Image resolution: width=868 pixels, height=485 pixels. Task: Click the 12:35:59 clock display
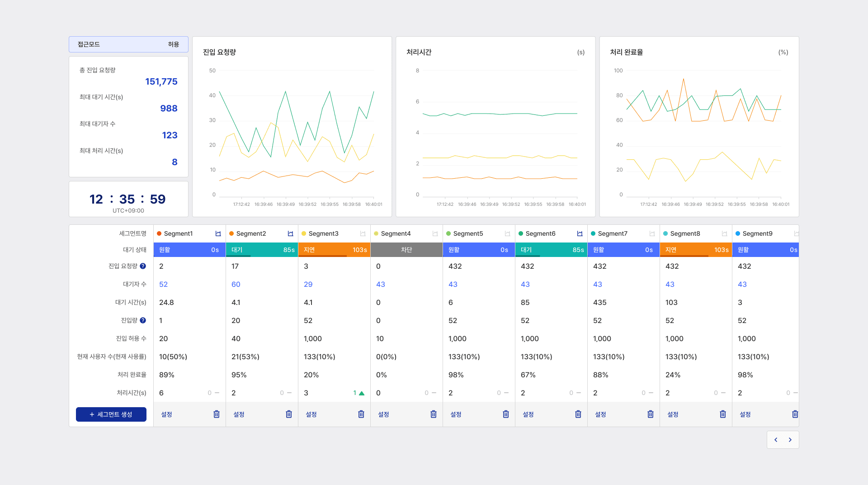(x=127, y=199)
